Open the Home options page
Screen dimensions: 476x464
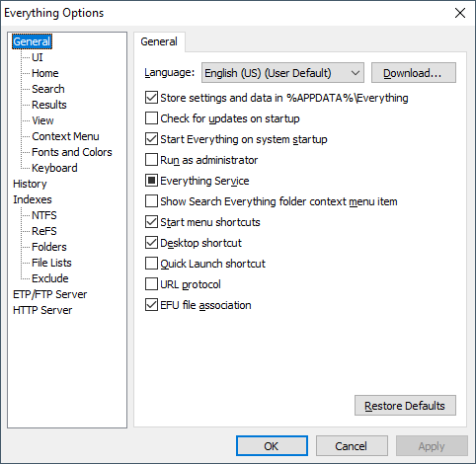(45, 73)
